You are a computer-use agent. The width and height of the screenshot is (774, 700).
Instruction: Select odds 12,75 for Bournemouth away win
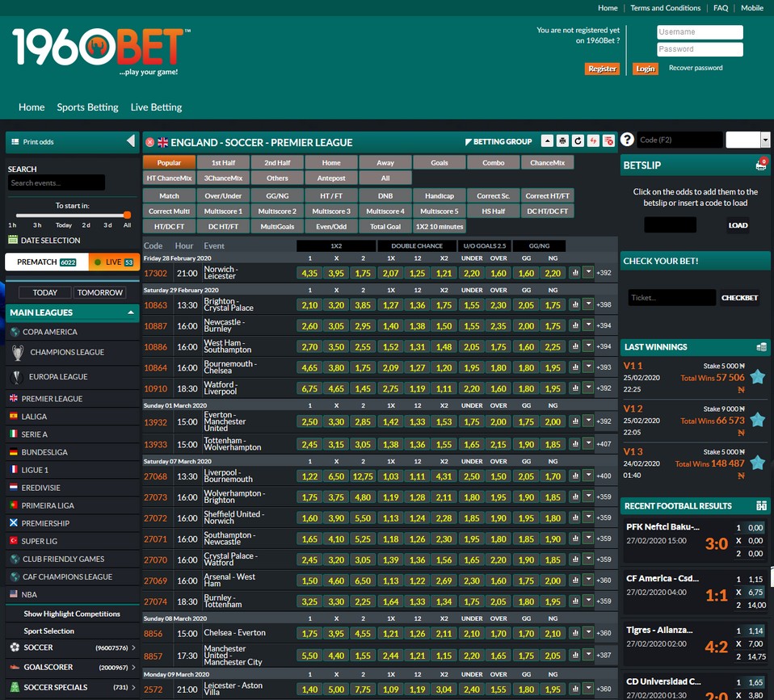(363, 476)
